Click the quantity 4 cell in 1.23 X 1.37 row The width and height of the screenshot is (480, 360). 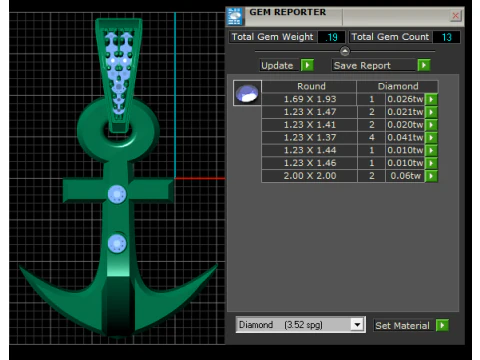point(371,137)
